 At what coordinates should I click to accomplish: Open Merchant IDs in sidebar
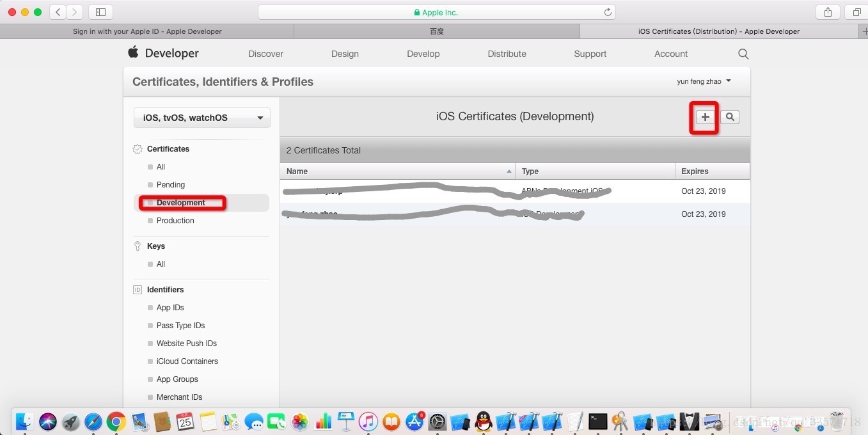(x=179, y=397)
